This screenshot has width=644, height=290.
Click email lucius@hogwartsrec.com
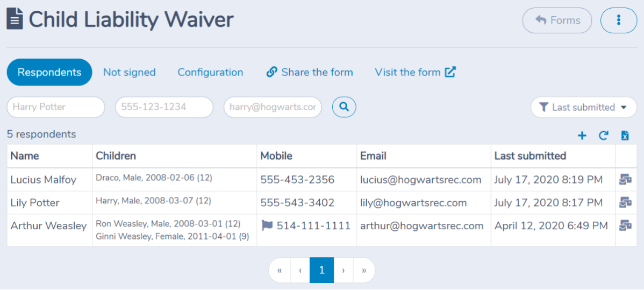point(420,180)
